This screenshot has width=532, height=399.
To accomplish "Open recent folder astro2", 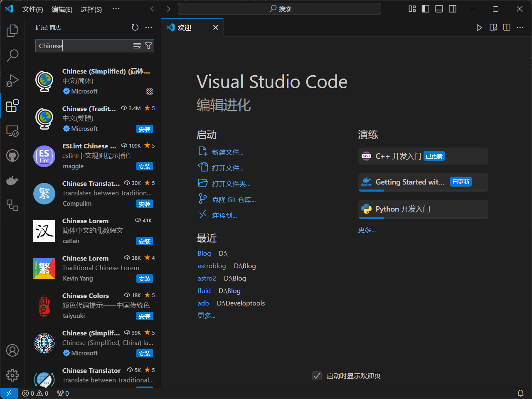I will [x=207, y=278].
